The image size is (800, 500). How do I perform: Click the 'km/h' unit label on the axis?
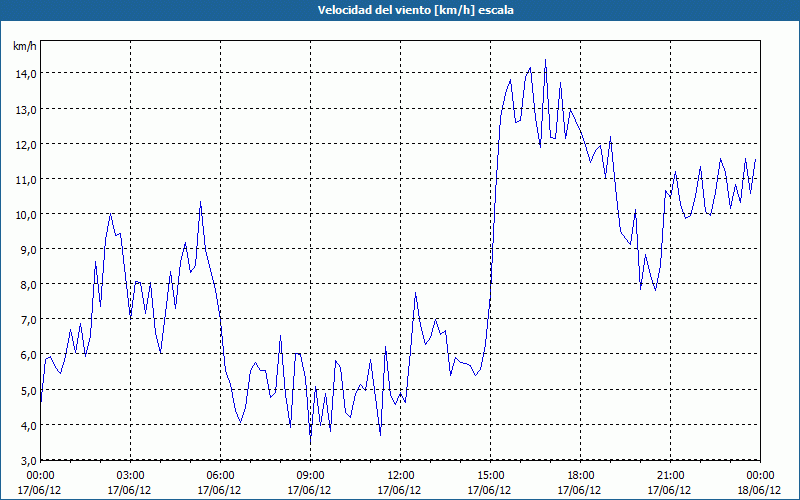click(25, 46)
